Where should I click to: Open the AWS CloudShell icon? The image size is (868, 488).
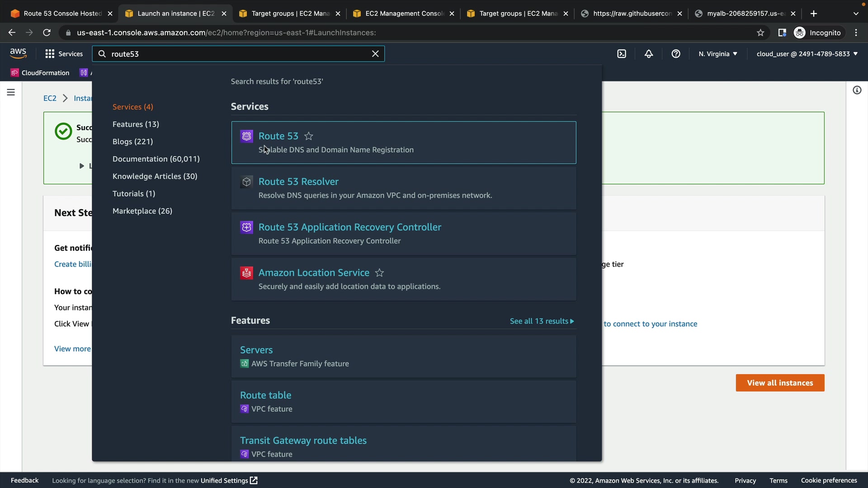(622, 54)
